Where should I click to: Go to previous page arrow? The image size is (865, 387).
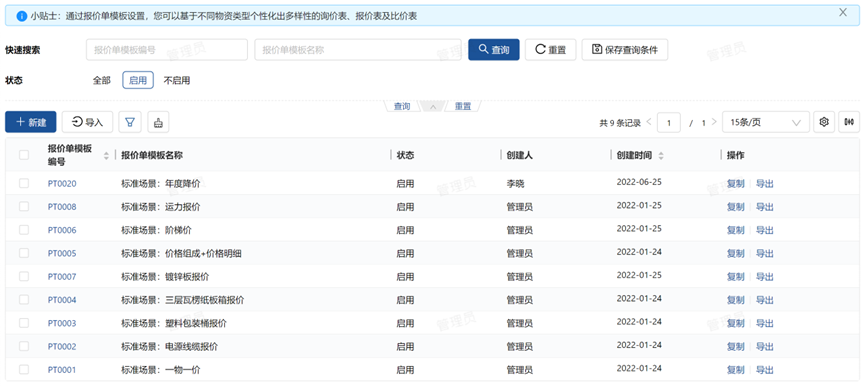point(649,122)
